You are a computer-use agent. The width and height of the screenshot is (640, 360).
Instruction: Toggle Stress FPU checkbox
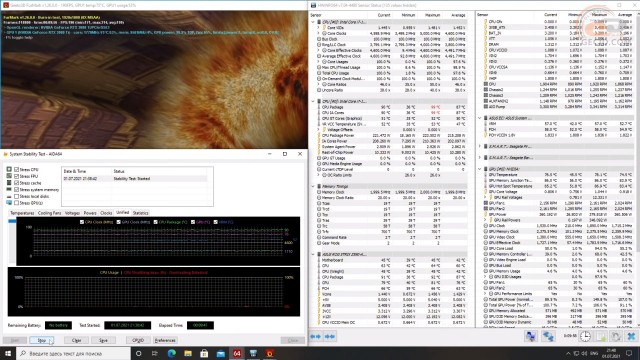17,176
